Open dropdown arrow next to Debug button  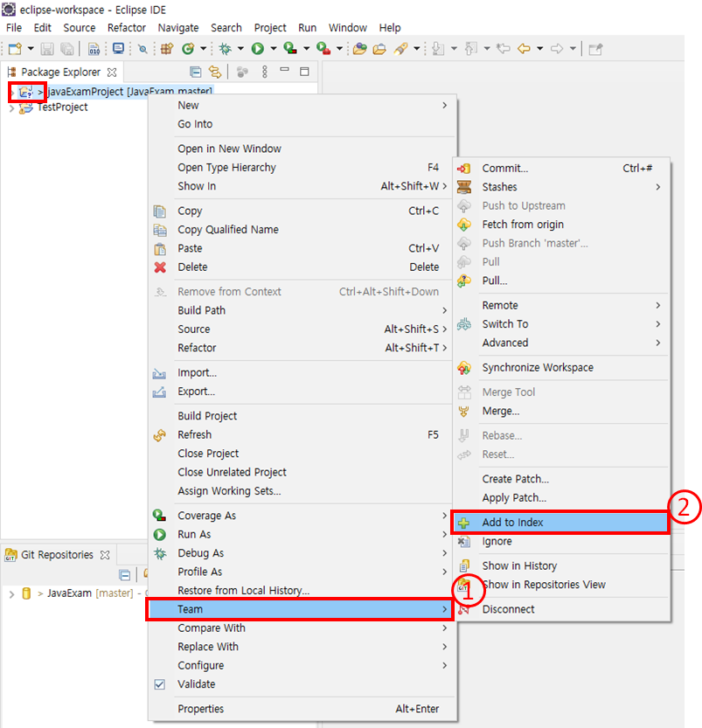coord(240,49)
